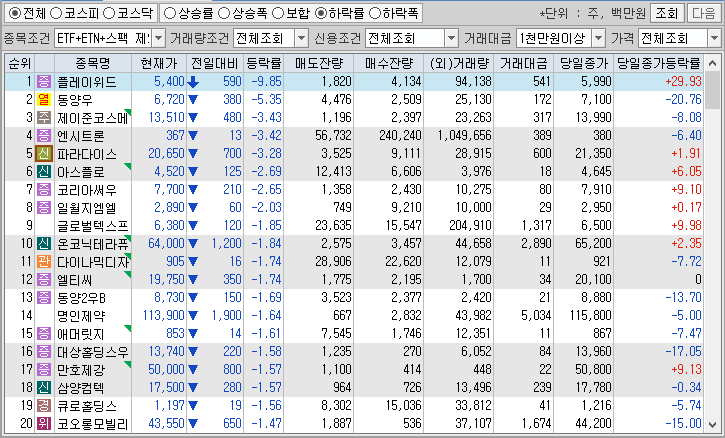The image size is (725, 438).
Task: Open the 거래대금 1천만원이상 dropdown
Action: coord(599,38)
